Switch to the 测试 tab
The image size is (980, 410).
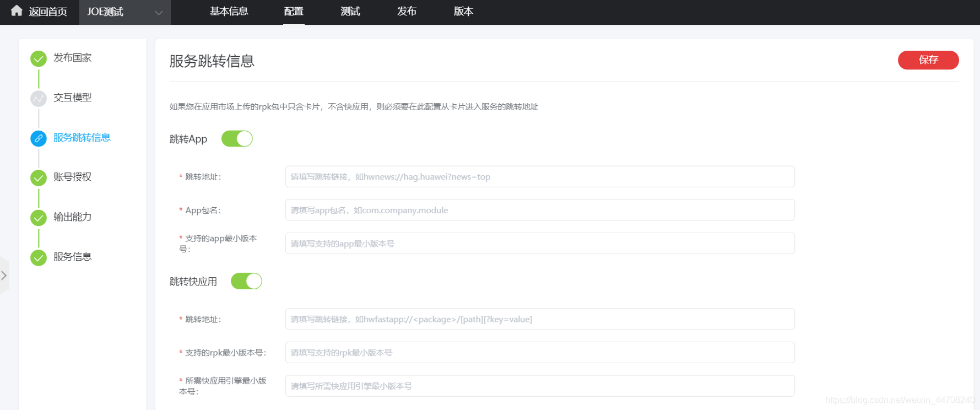(350, 12)
